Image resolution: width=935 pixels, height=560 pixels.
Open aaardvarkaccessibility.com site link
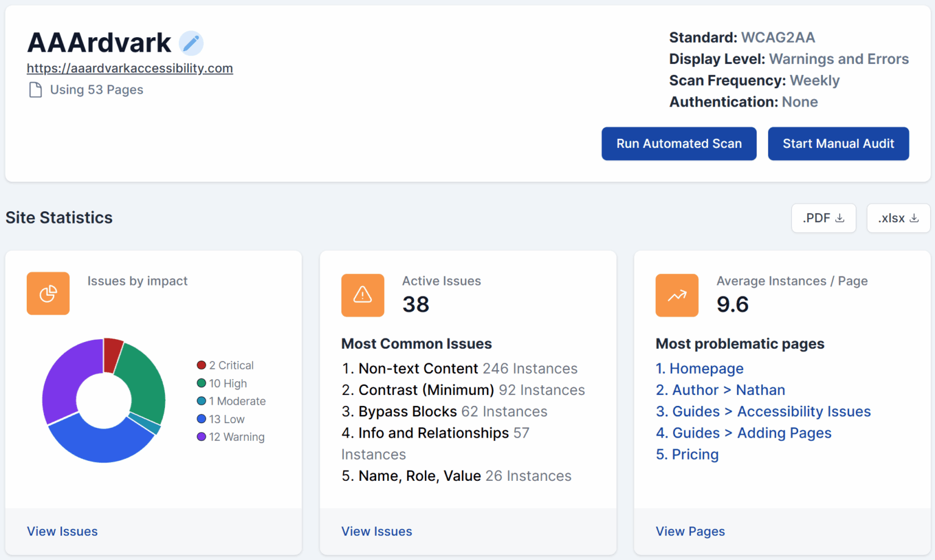pyautogui.click(x=130, y=68)
